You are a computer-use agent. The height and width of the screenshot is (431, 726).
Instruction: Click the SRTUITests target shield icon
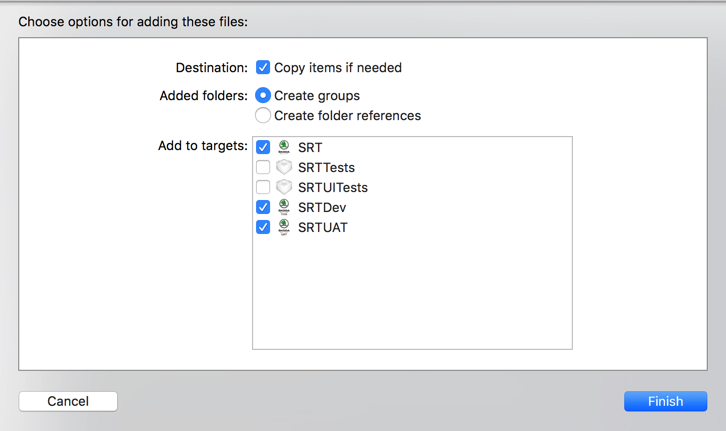tap(284, 187)
